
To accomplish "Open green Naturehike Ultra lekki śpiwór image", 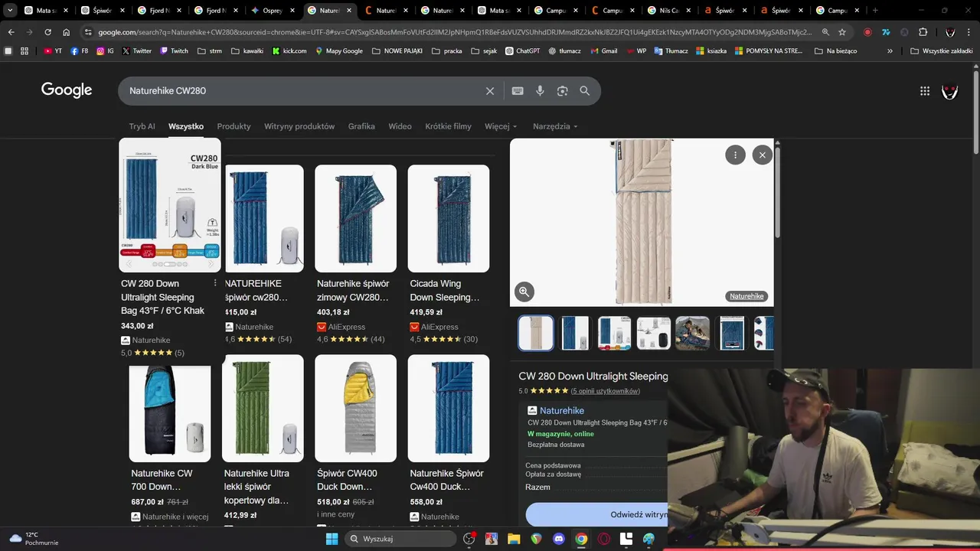I will click(263, 408).
